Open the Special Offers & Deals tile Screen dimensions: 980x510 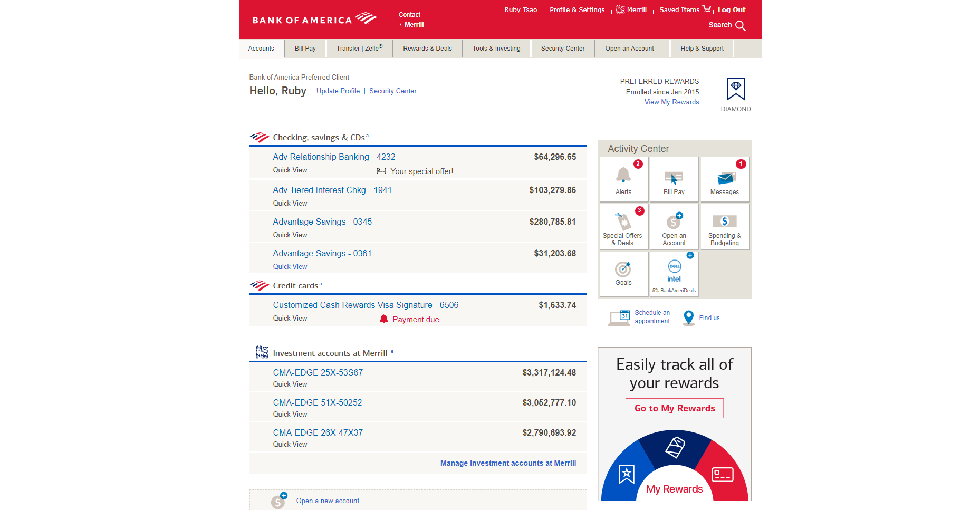[x=623, y=227]
